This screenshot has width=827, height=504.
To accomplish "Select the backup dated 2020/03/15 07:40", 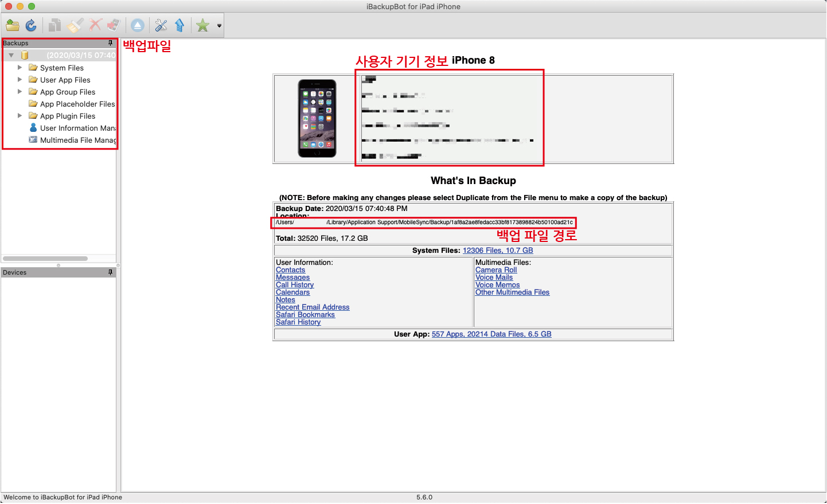I will [x=81, y=55].
